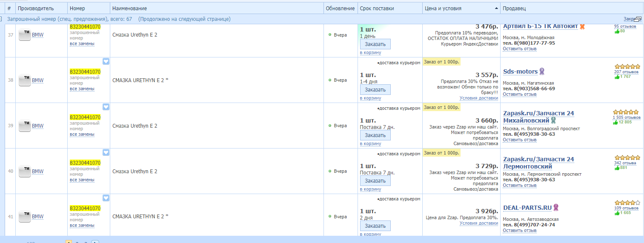Add row 41 part to favorites heart
The image size is (644, 243).
[x=106, y=198]
